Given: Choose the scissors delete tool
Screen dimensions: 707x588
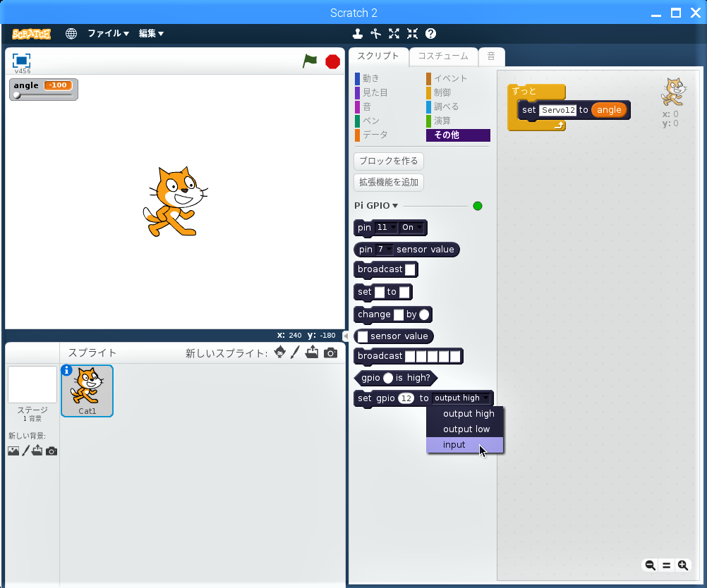Looking at the screenshot, I should click(375, 33).
